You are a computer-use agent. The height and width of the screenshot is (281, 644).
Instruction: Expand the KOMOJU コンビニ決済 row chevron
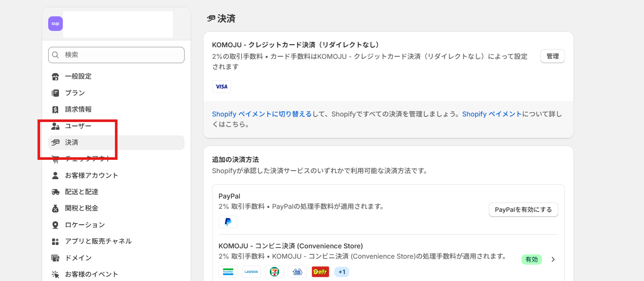(553, 260)
